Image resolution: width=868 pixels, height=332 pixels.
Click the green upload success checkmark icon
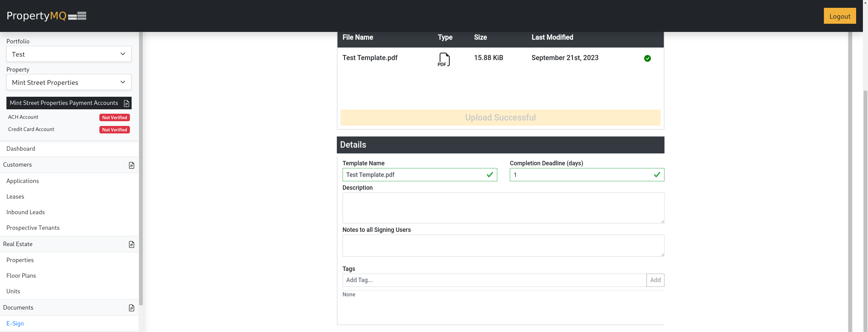pyautogui.click(x=647, y=58)
